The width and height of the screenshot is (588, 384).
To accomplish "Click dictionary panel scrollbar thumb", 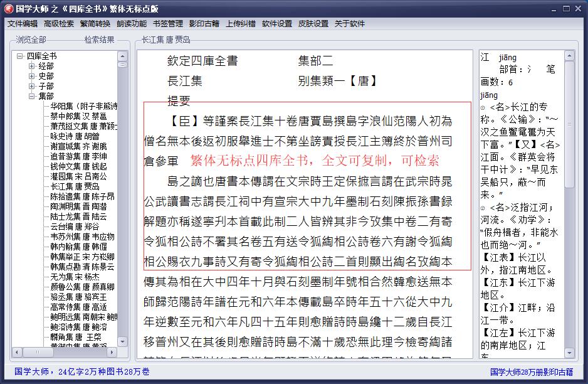I will pyautogui.click(x=569, y=124).
